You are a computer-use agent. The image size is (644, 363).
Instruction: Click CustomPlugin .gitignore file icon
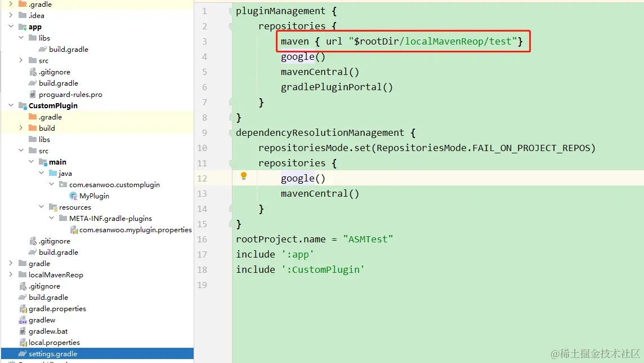point(33,241)
